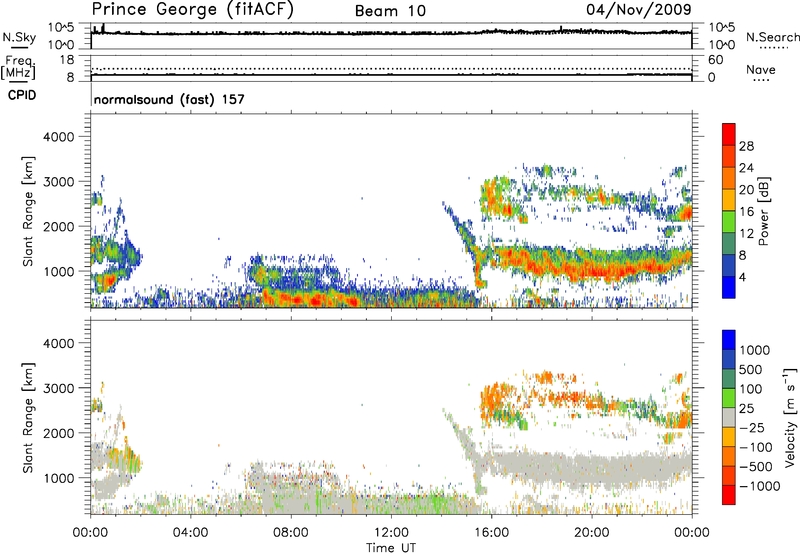Click the '08:00' time axis label
800x554 pixels.
[x=291, y=533]
